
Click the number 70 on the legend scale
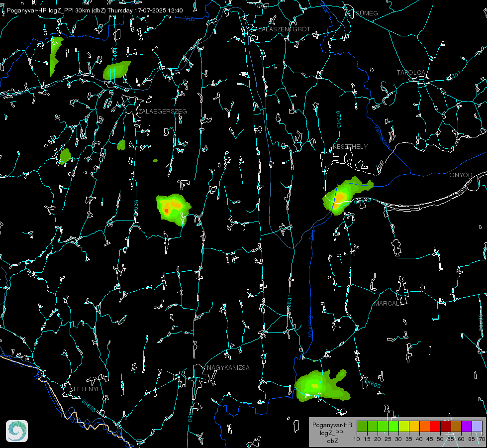(482, 439)
